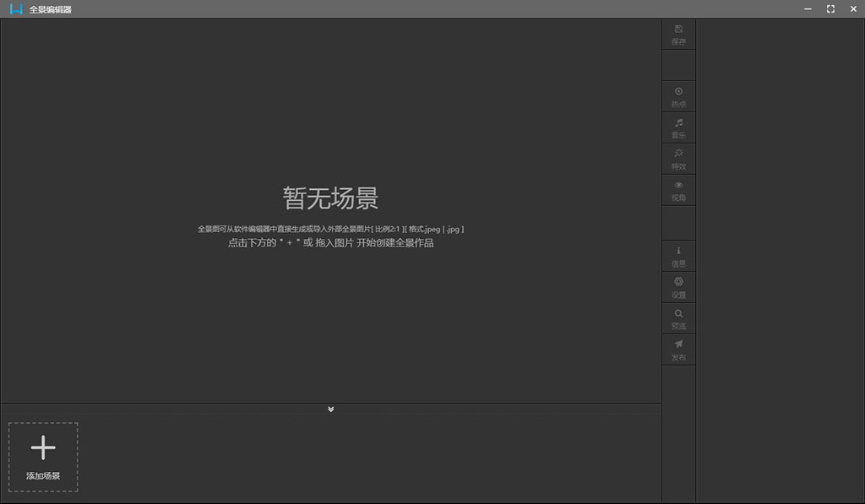Click the text about 比例2:1 and jpeg format
The width and height of the screenshot is (865, 504).
tap(331, 229)
